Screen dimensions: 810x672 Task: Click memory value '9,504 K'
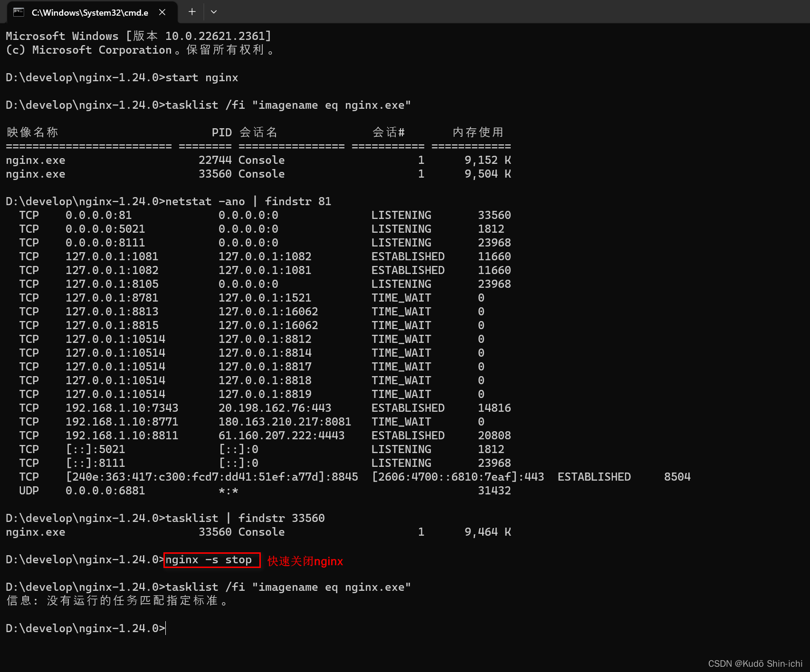coord(488,174)
